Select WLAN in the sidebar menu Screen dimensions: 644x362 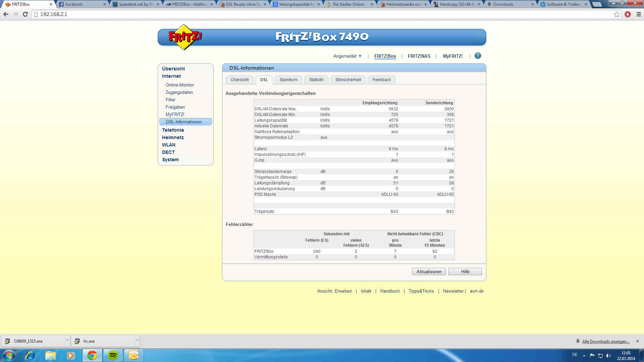(x=169, y=145)
